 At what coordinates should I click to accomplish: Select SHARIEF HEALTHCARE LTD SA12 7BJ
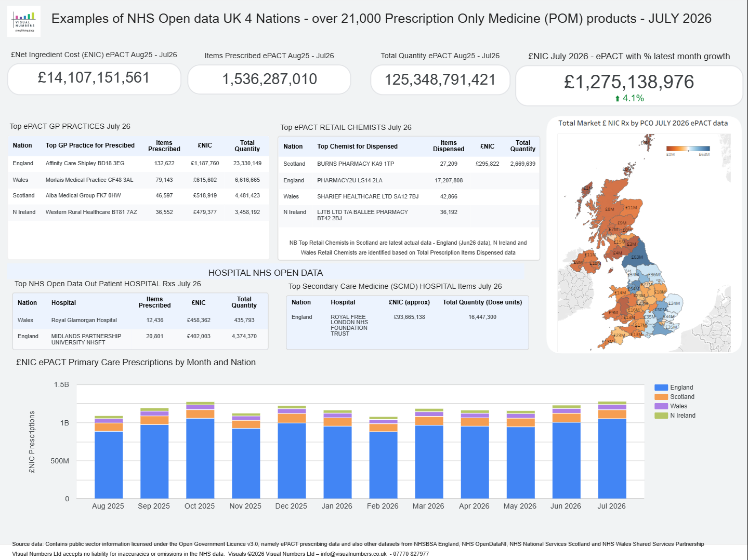pos(409,196)
